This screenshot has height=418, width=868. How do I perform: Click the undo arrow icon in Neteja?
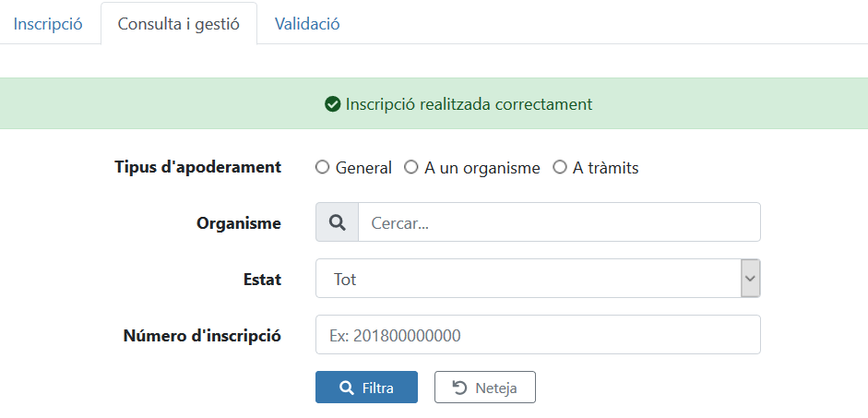pyautogui.click(x=459, y=388)
